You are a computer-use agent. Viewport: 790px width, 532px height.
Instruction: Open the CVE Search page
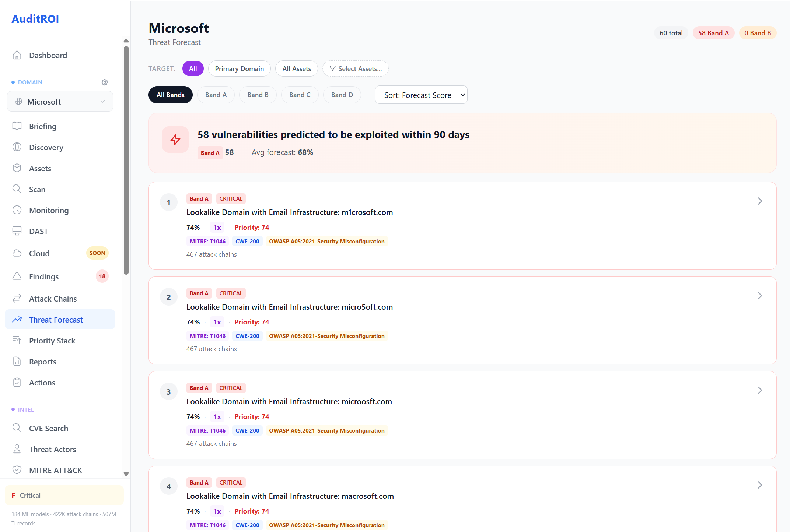[x=48, y=428]
